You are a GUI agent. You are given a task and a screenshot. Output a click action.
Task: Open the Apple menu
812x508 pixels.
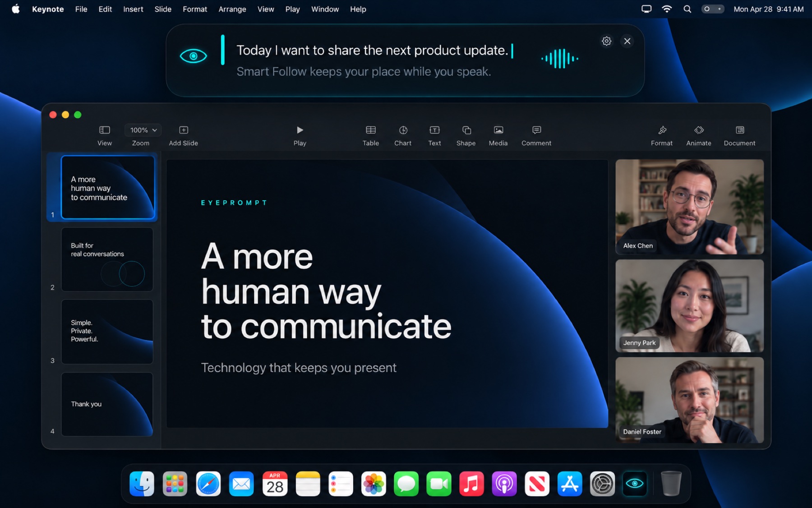[x=16, y=9]
